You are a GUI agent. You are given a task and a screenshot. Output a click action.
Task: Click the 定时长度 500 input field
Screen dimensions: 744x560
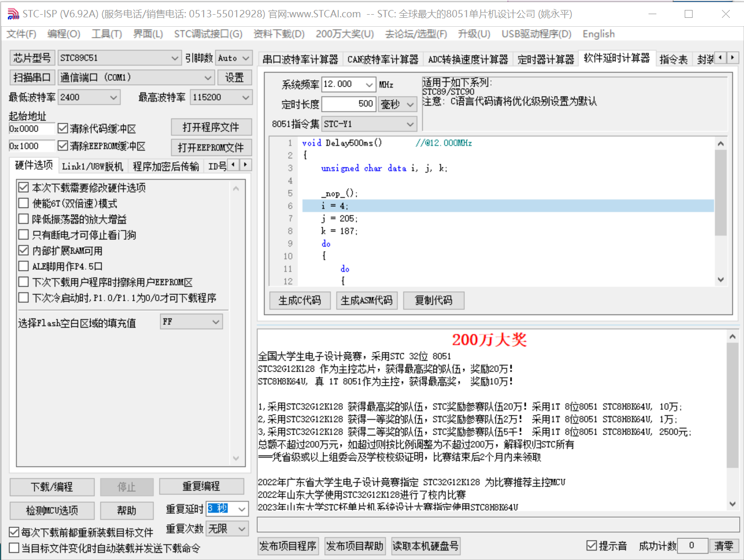tap(348, 104)
